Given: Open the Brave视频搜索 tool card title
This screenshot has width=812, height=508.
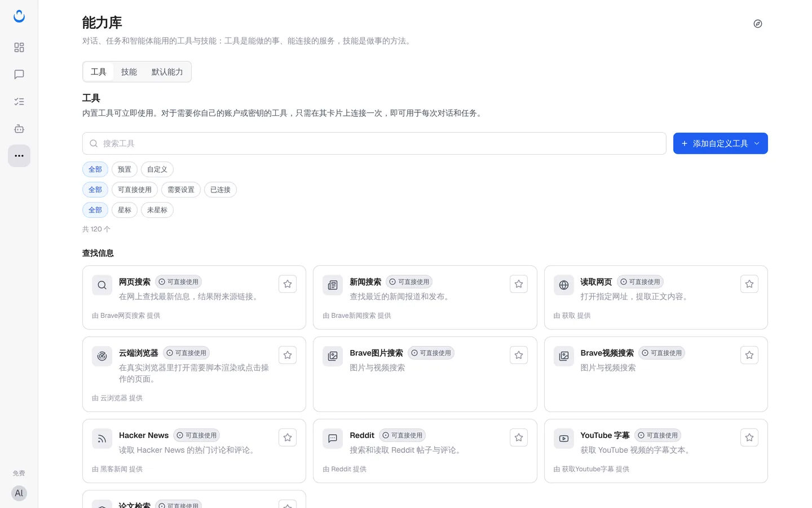Looking at the screenshot, I should coord(607,353).
